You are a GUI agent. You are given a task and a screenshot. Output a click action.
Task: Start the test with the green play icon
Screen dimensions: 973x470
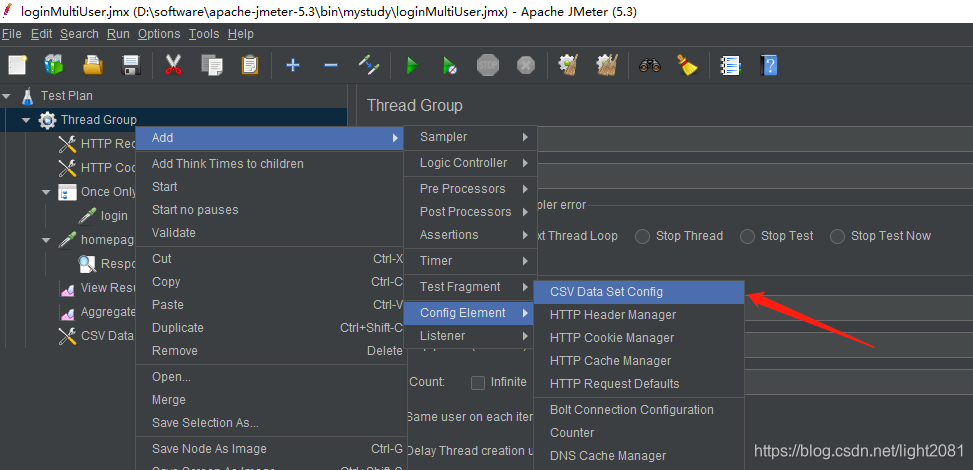click(x=412, y=65)
